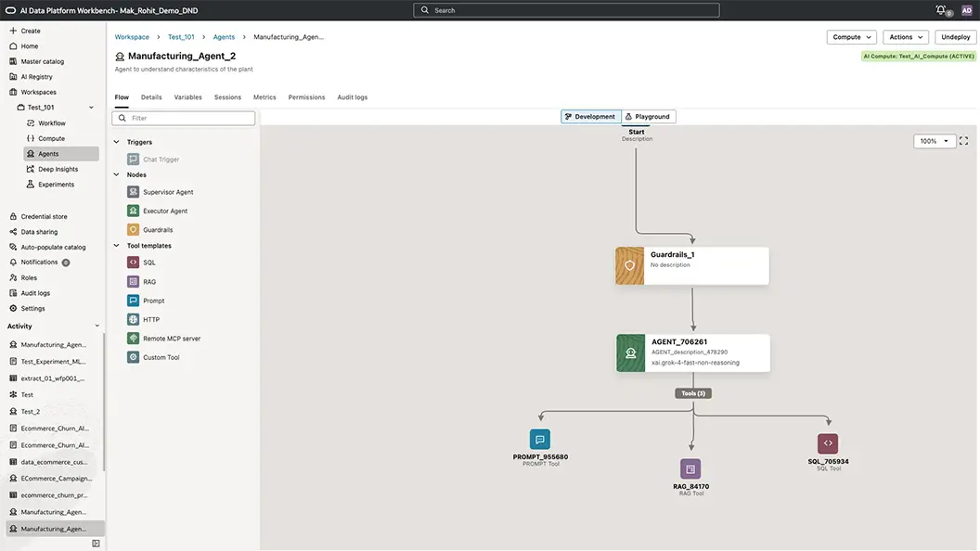Viewport: 980px width, 551px height.
Task: Open Auto-populate catalog in sidebar
Action: [x=53, y=248]
